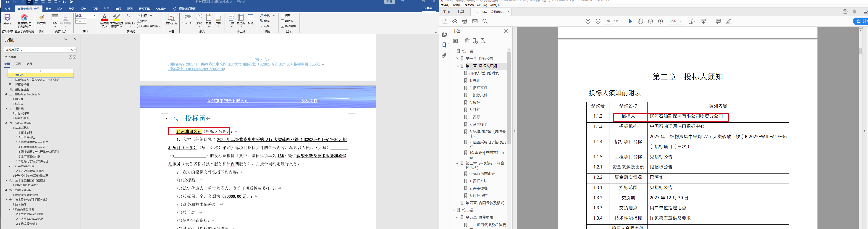Delete the selected bookmark with trash icon
Viewport: 868px width, 229px height.
(x=467, y=41)
